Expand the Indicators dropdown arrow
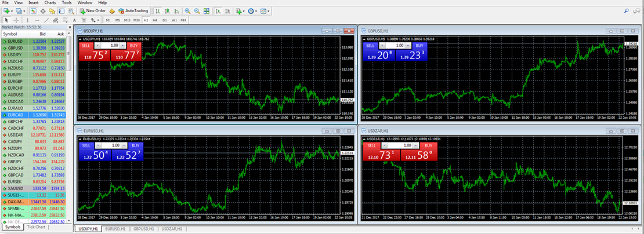The height and width of the screenshot is (234, 644). coord(244,11)
